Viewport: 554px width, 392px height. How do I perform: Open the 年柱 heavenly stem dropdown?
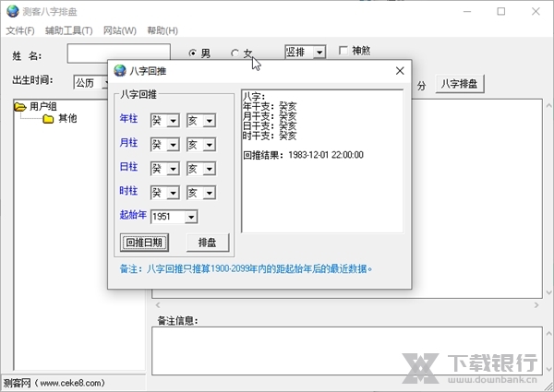pyautogui.click(x=174, y=121)
